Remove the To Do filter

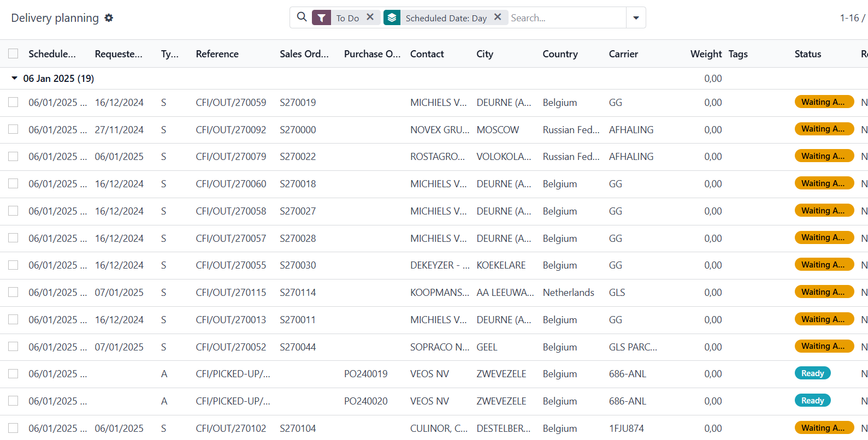(x=370, y=17)
